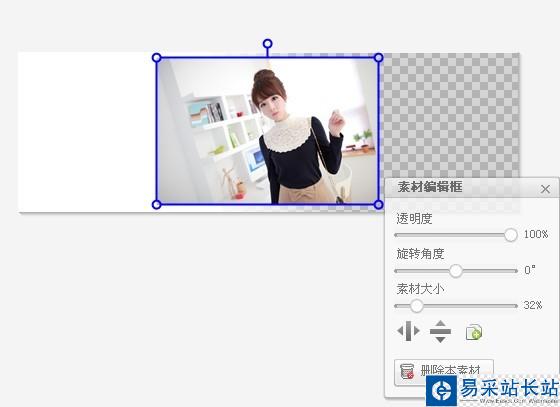Click the 素材编辑框 title text
The height and width of the screenshot is (407, 560).
click(430, 187)
